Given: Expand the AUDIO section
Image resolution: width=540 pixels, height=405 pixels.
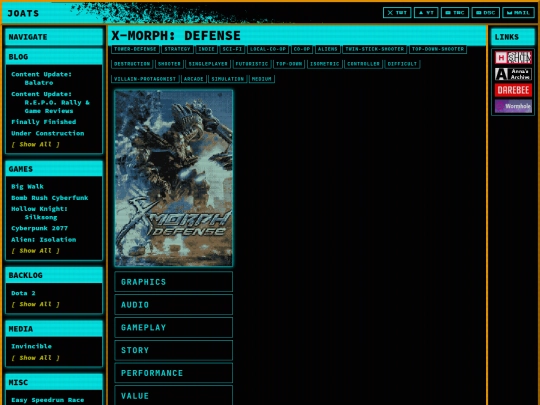Looking at the screenshot, I should click(174, 304).
